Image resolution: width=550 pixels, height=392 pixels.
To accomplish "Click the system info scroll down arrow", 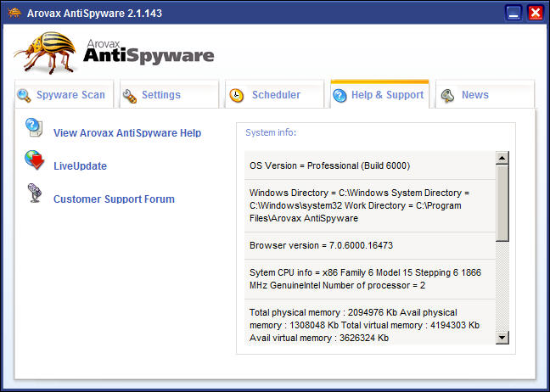I will (x=502, y=338).
